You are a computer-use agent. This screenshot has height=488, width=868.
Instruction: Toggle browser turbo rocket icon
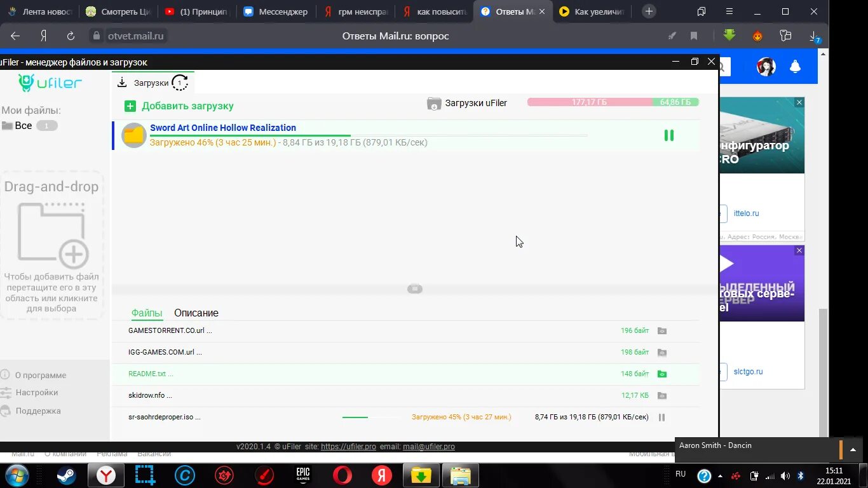click(672, 36)
